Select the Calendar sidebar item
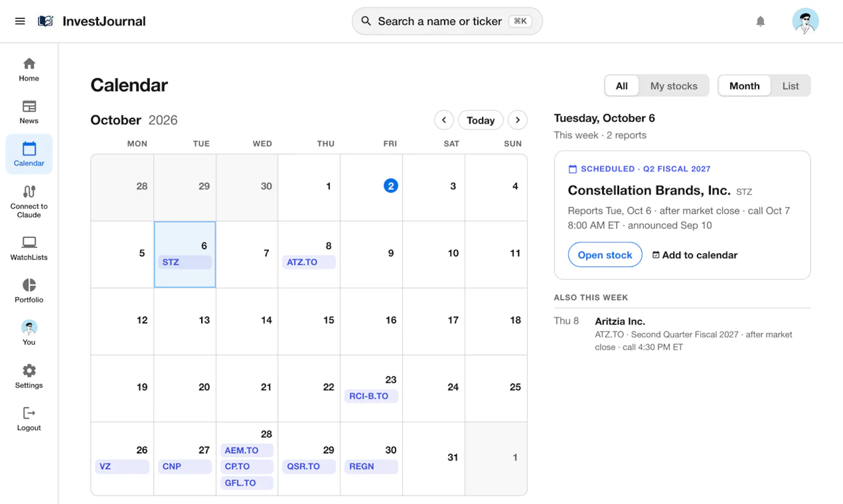The height and width of the screenshot is (504, 843). point(29,154)
